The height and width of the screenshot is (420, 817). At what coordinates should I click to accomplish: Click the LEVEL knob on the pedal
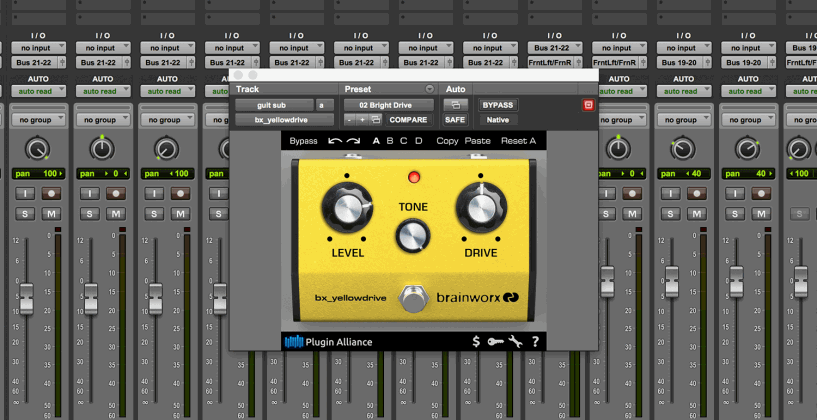[x=347, y=208]
